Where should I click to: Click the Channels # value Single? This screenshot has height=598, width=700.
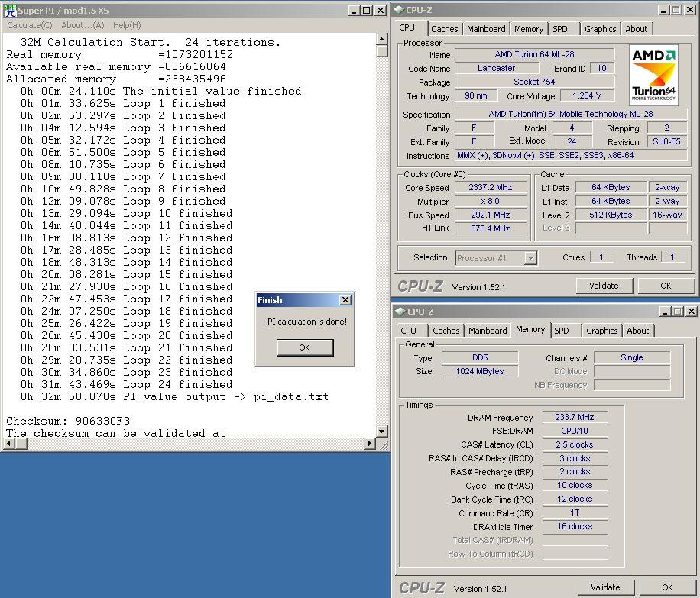coord(632,357)
